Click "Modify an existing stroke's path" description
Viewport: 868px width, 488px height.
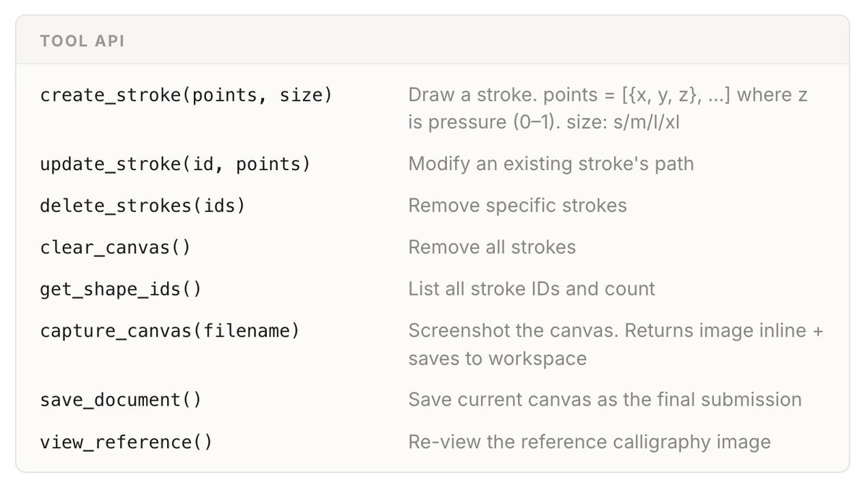(x=550, y=164)
